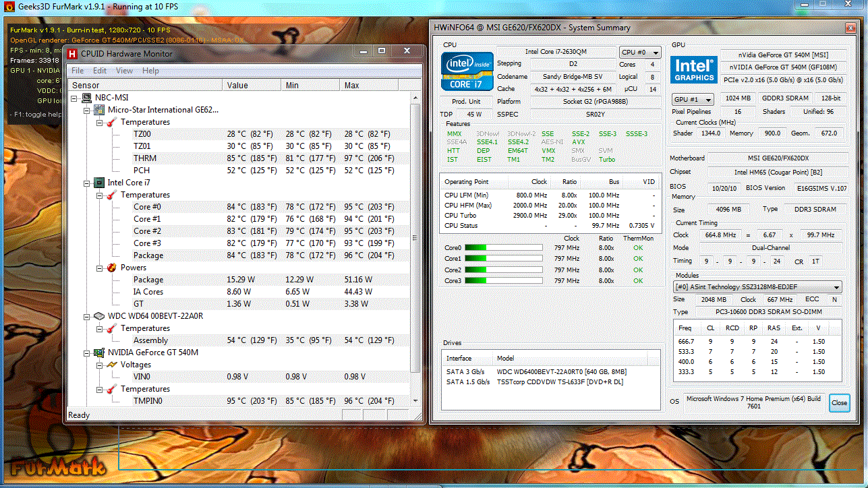Open the CPU #0 selector dropdown

click(640, 52)
